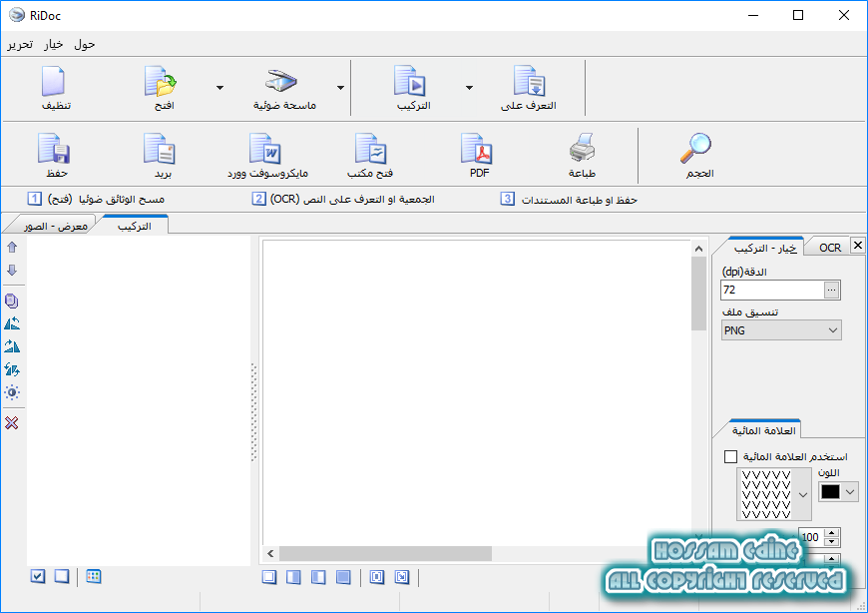
Task: Click the dpi ellipsis browse button
Action: pos(831,291)
